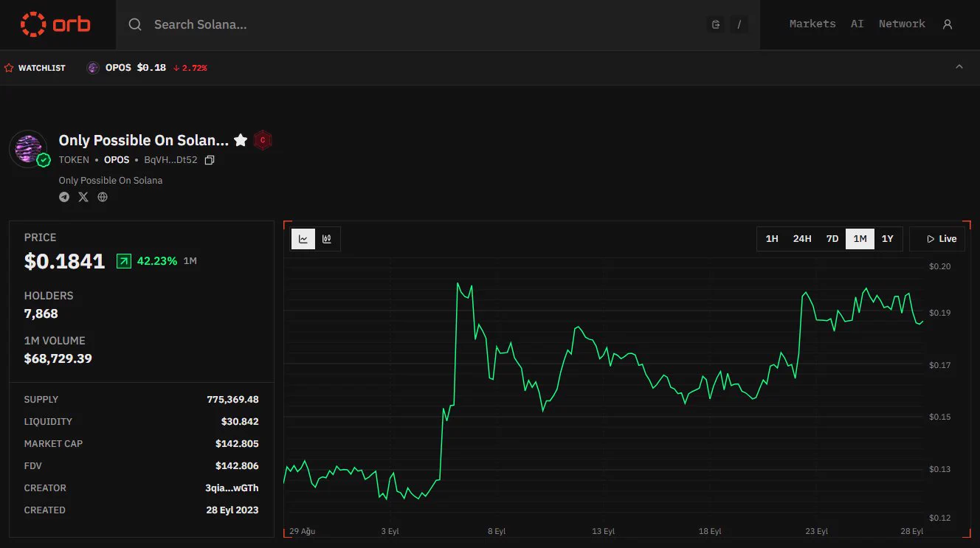Collapse the watchlist bar with the chevron
The image size is (980, 548).
[x=959, y=67]
